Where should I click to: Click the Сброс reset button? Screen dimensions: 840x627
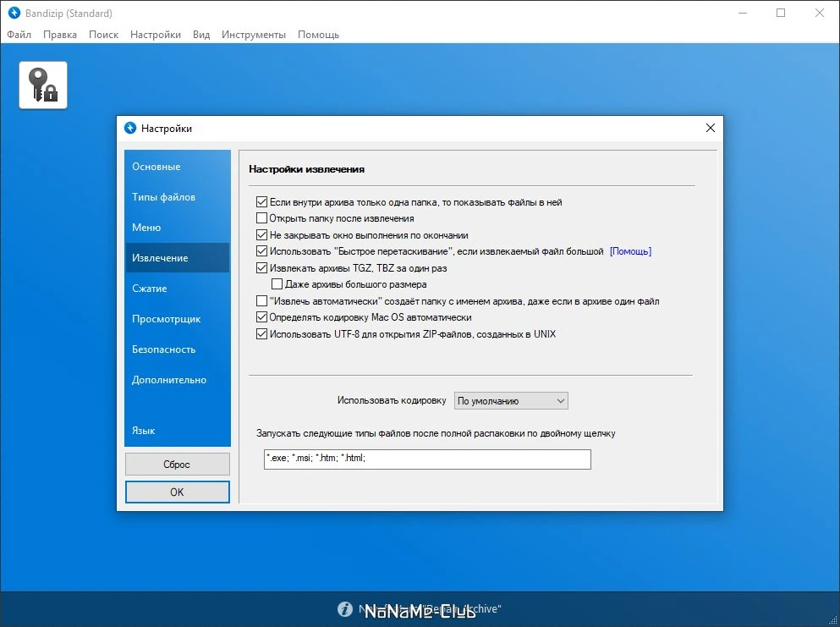click(178, 464)
